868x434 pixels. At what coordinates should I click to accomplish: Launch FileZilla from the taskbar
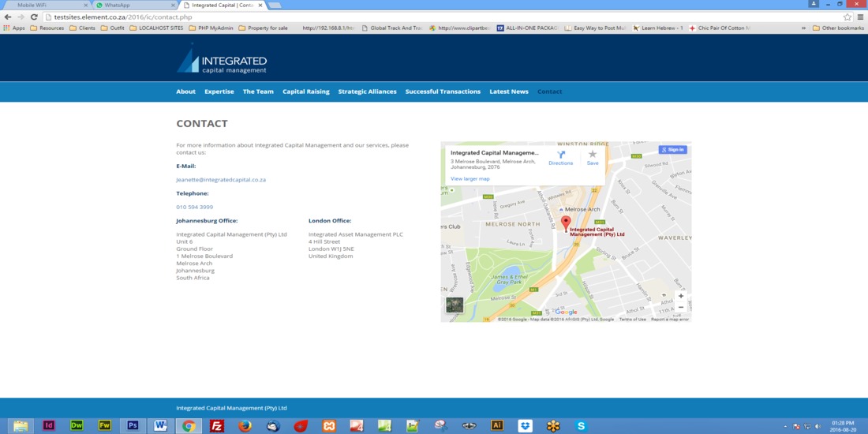217,425
